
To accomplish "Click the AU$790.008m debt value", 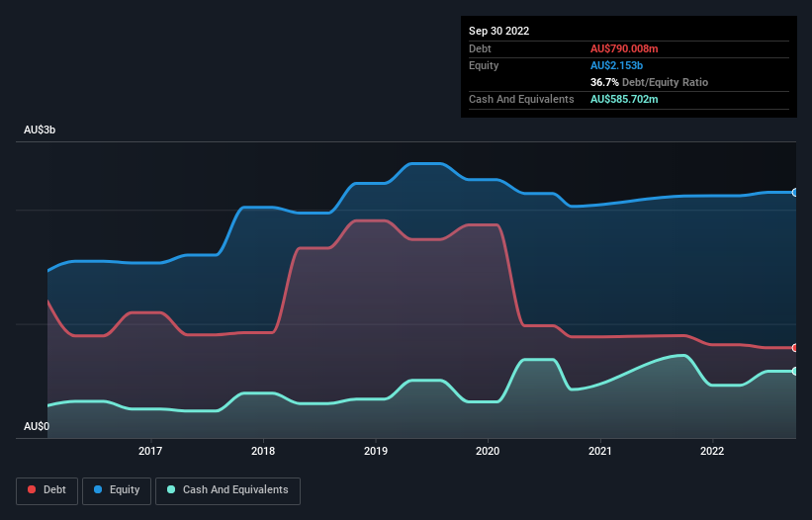I will pos(624,48).
